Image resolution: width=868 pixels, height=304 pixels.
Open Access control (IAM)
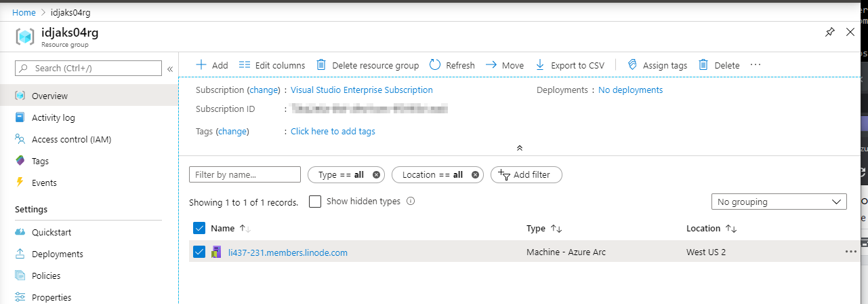pyautogui.click(x=71, y=139)
